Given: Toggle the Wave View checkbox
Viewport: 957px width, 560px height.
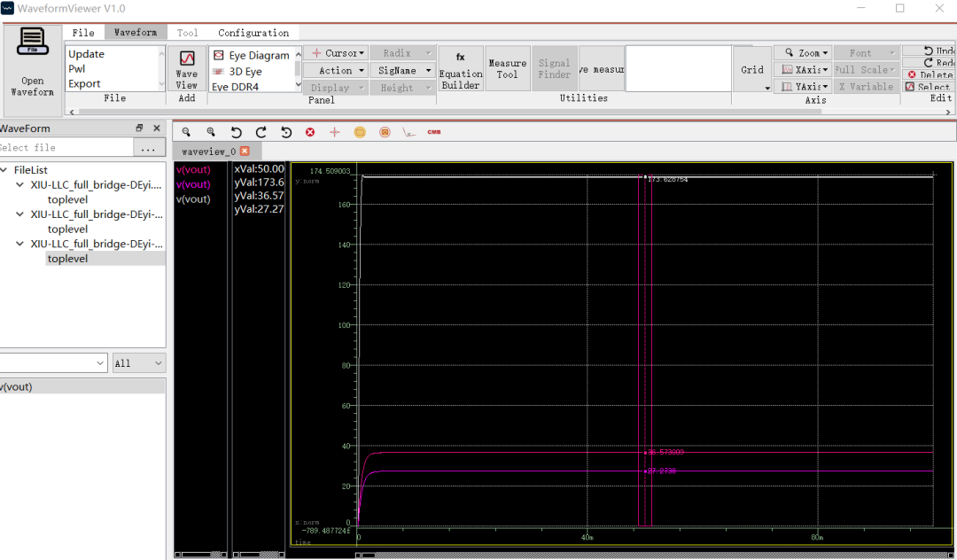Looking at the screenshot, I should pyautogui.click(x=185, y=53).
